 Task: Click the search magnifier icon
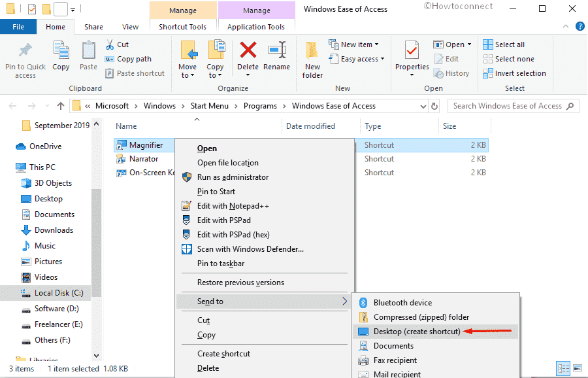point(570,106)
